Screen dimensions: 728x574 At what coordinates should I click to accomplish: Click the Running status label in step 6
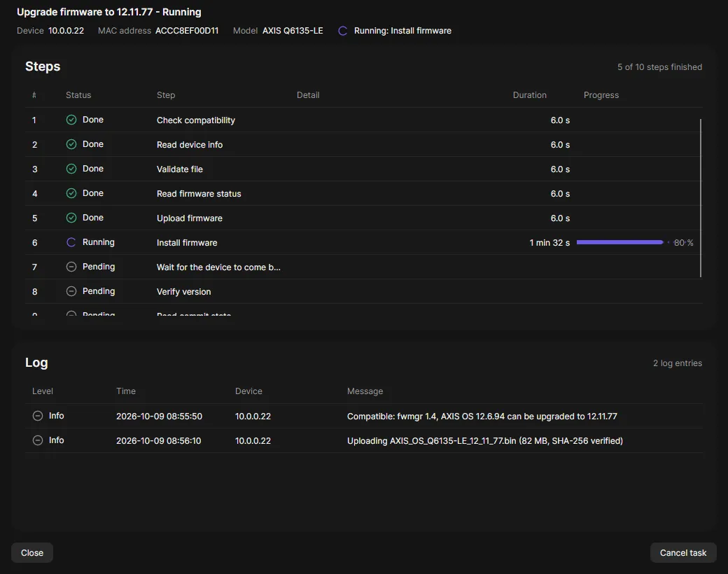(x=99, y=242)
